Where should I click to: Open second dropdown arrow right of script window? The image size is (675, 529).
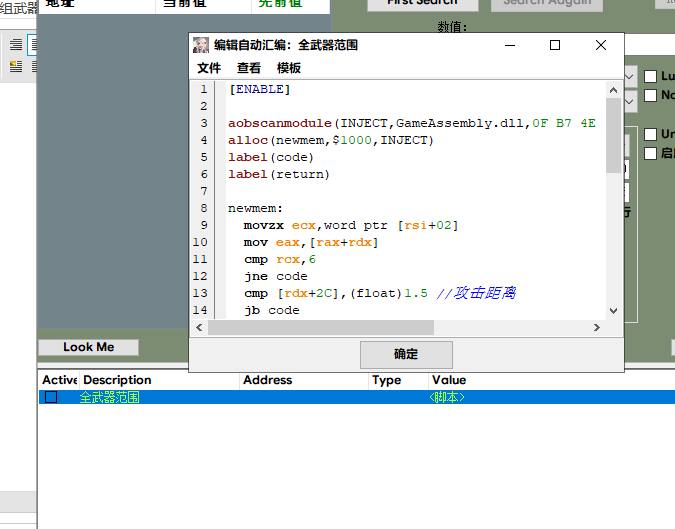tap(629, 102)
